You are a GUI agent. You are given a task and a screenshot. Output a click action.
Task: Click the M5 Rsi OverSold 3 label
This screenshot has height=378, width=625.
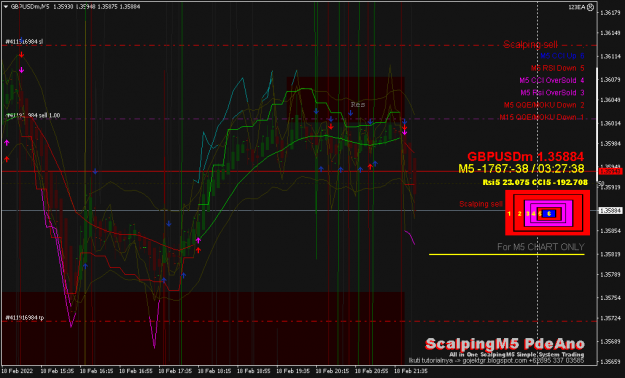pyautogui.click(x=552, y=93)
